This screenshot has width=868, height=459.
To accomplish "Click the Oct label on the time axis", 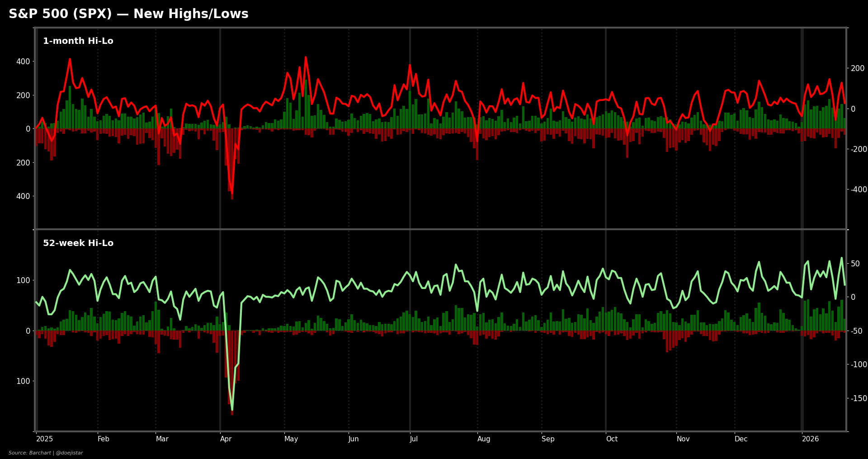I will tap(612, 439).
